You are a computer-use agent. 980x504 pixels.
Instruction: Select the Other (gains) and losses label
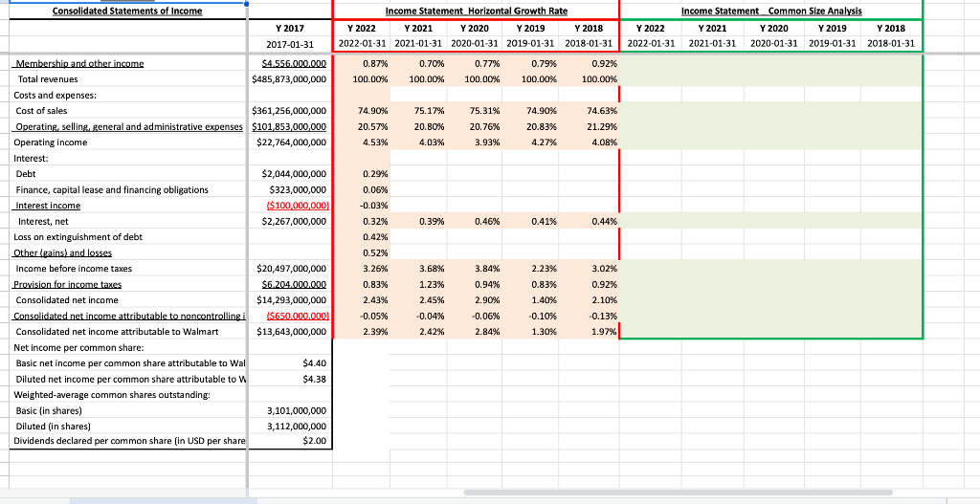[x=62, y=252]
